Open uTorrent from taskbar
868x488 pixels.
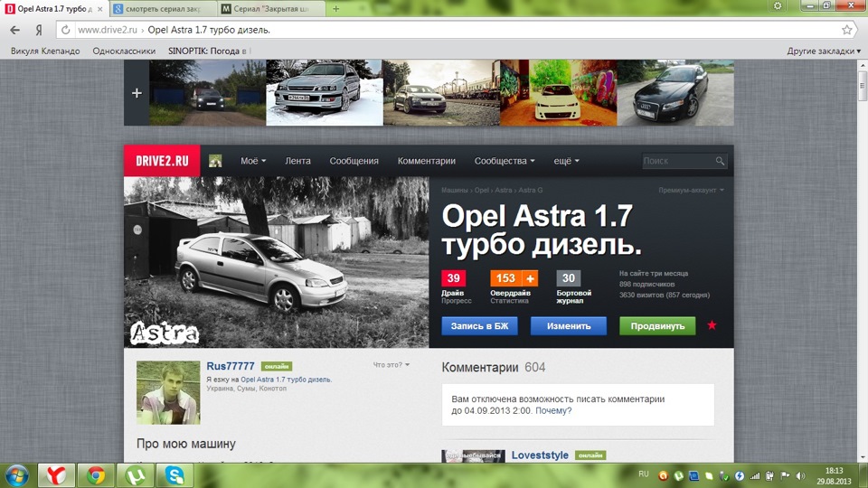tap(136, 475)
